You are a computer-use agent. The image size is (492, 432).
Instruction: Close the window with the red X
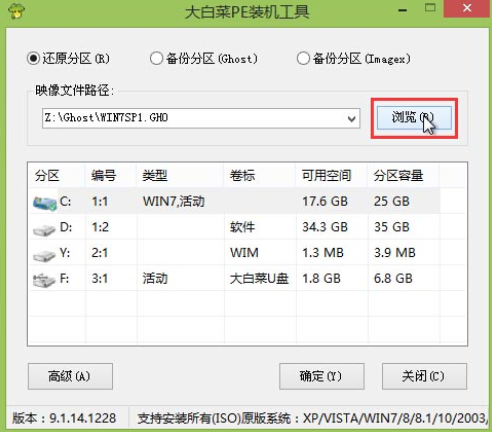tap(467, 9)
